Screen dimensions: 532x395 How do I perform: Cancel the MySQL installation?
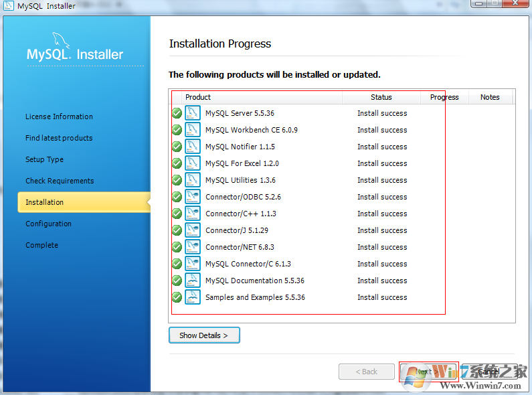[489, 372]
